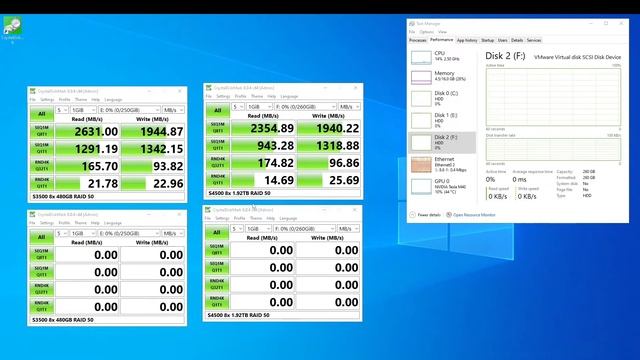Viewport: 640px width, 360px height.
Task: Open Task Manager File menu
Action: (x=412, y=32)
